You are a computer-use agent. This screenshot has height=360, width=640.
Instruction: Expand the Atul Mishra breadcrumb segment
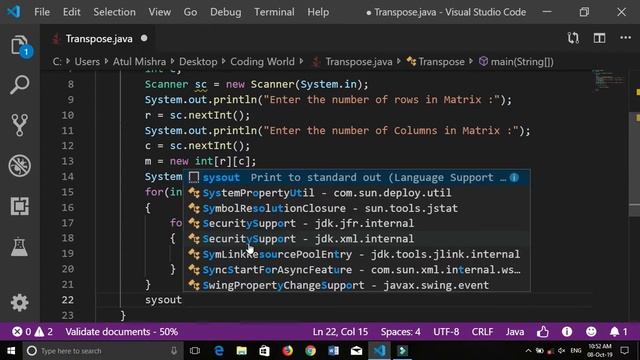tap(139, 62)
